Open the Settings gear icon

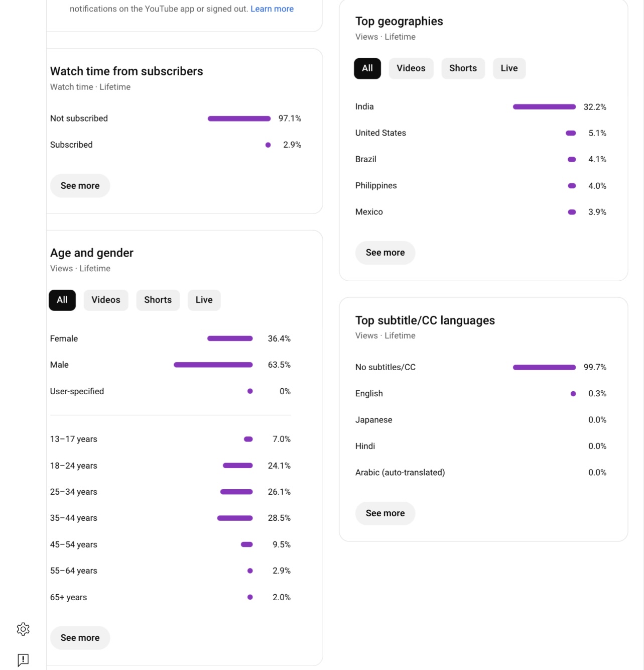[x=23, y=629]
